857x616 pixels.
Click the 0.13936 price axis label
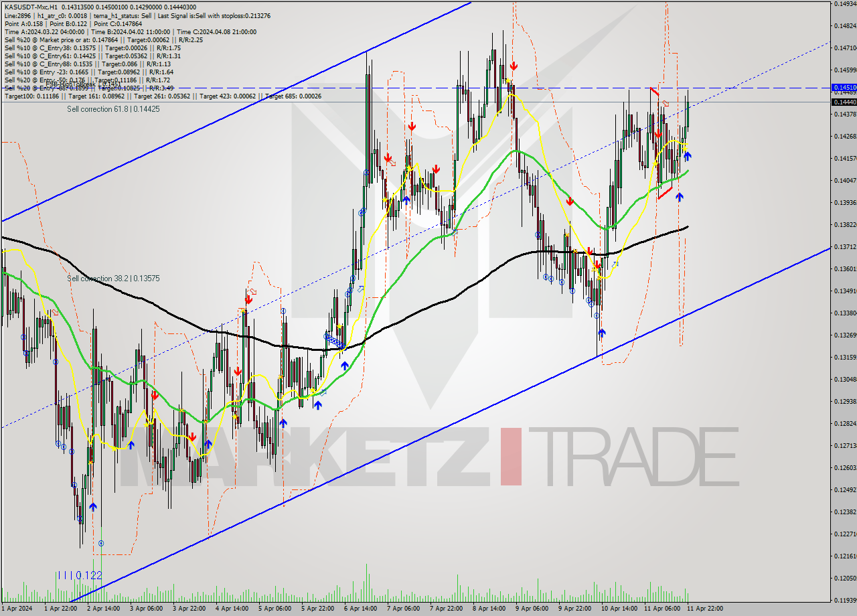844,203
